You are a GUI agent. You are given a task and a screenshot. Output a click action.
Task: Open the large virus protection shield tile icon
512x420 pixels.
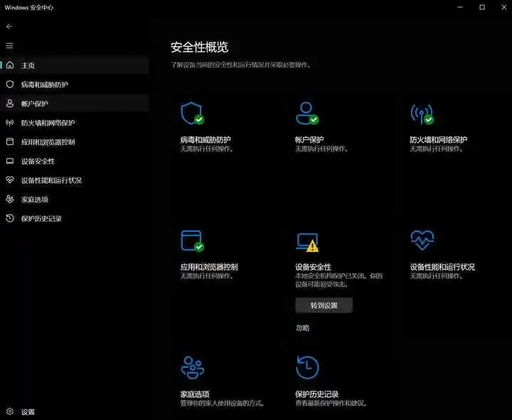pyautogui.click(x=193, y=114)
